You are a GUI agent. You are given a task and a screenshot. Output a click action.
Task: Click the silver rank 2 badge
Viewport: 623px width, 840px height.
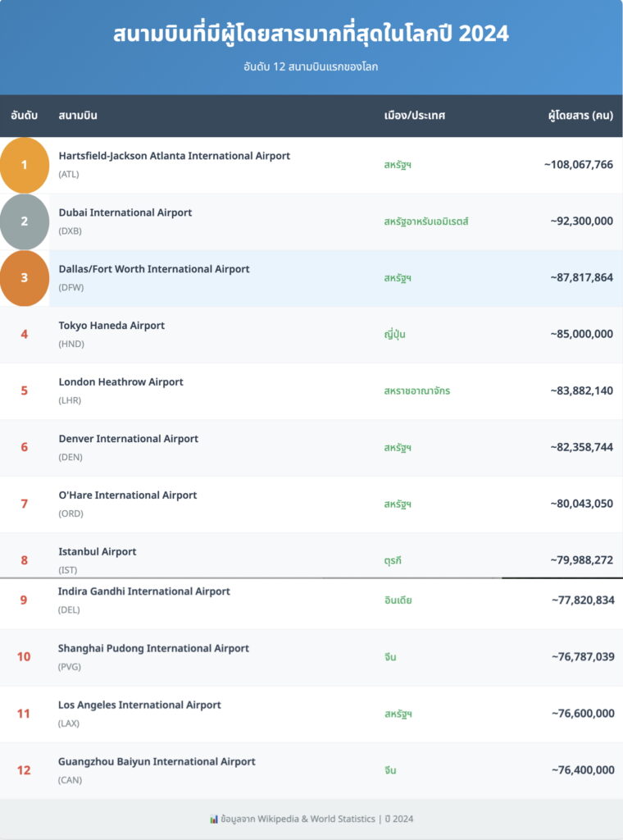click(x=25, y=221)
